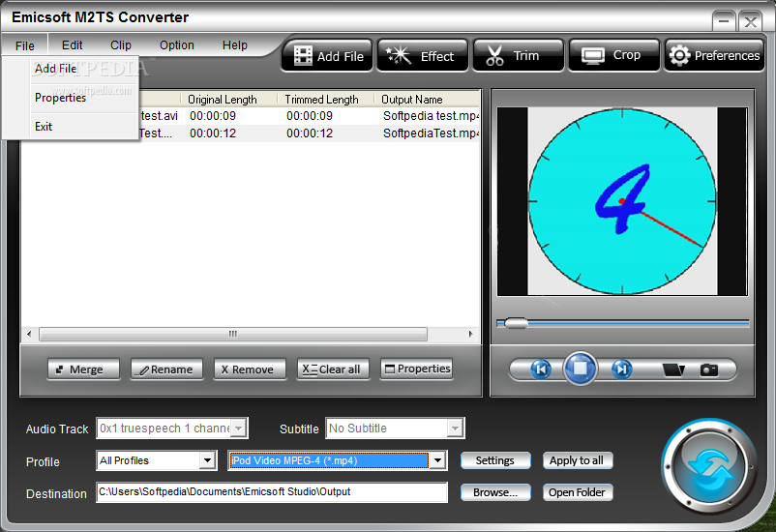Open the Help menu
This screenshot has height=532, width=776.
click(234, 45)
